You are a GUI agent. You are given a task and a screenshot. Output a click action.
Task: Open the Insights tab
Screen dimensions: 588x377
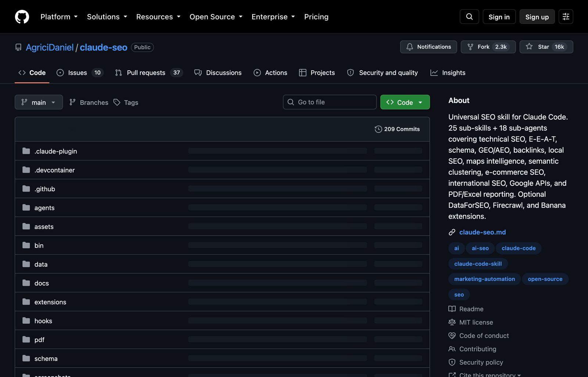click(448, 73)
